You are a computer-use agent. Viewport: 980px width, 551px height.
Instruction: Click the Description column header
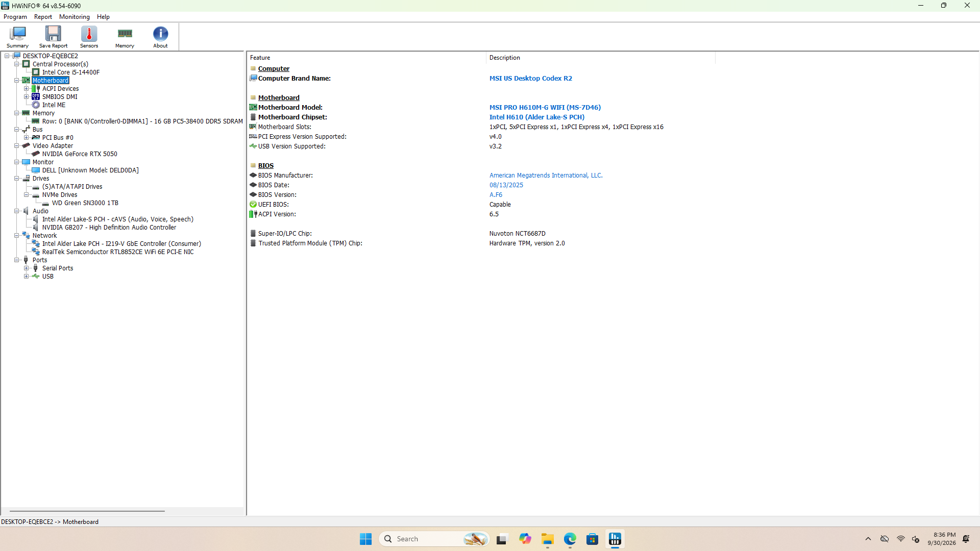click(x=601, y=58)
